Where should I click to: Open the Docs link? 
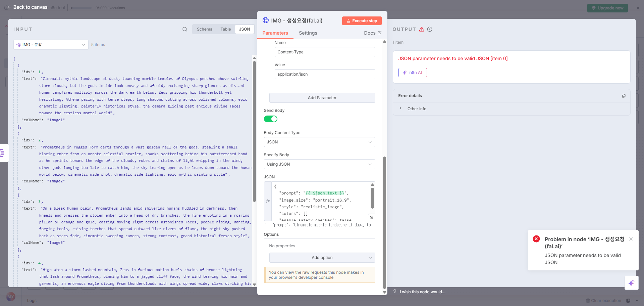click(373, 33)
